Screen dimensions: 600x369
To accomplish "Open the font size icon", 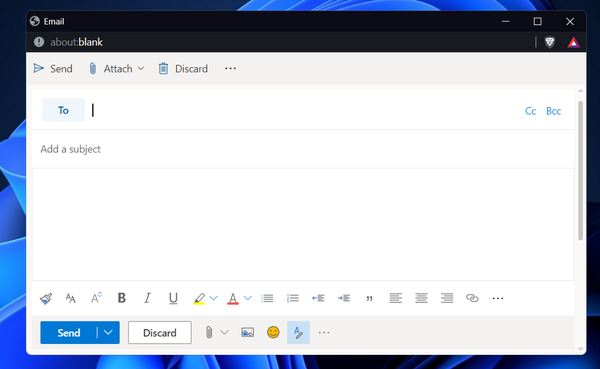I will coord(71,298).
